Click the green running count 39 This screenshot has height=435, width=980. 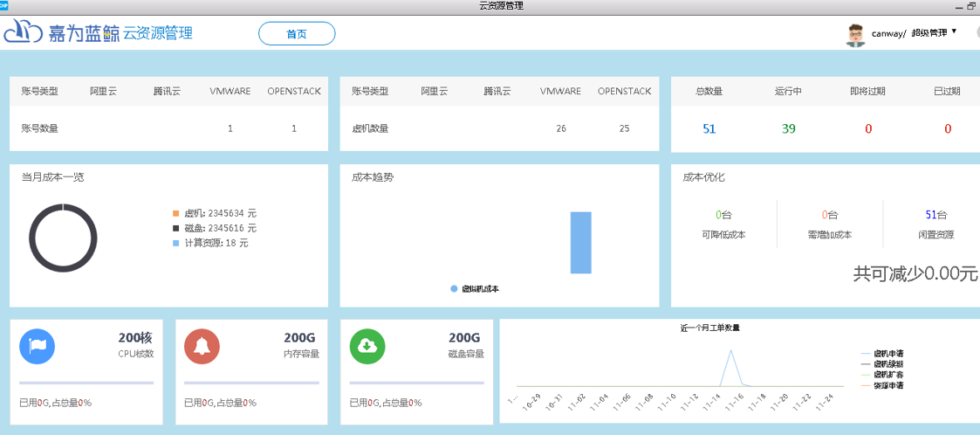click(788, 129)
